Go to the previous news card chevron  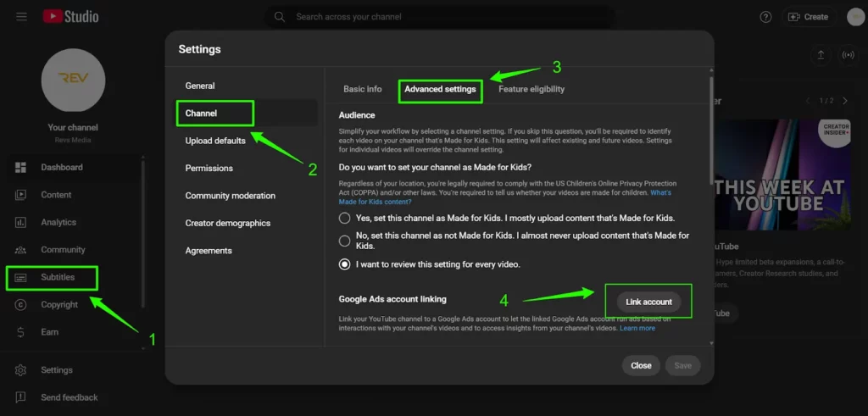(808, 101)
